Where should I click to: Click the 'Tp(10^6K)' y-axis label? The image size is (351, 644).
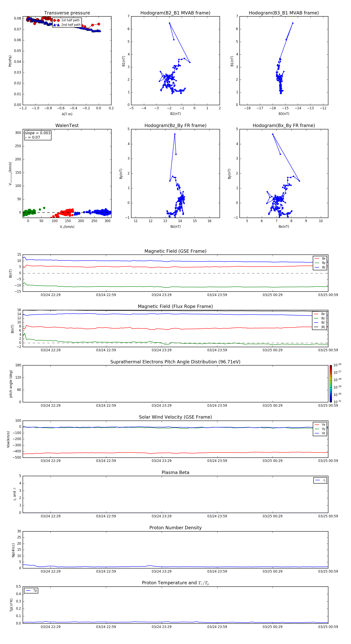11,605
